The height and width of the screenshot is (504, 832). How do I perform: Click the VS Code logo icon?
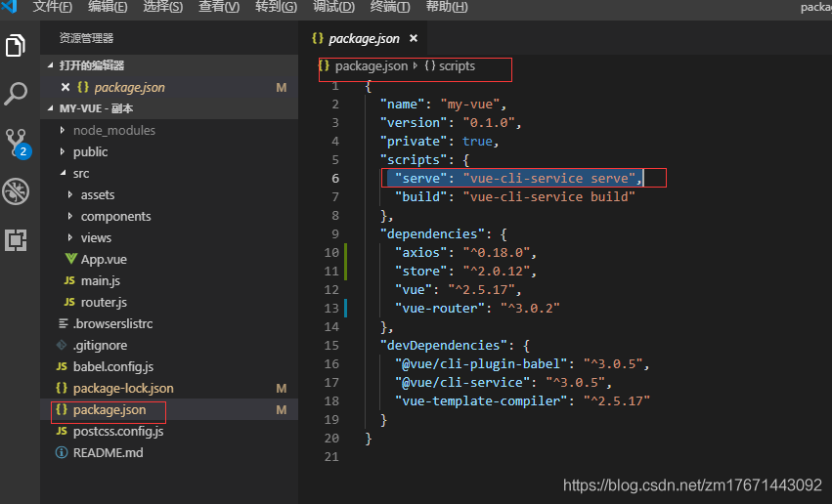tap(10, 7)
